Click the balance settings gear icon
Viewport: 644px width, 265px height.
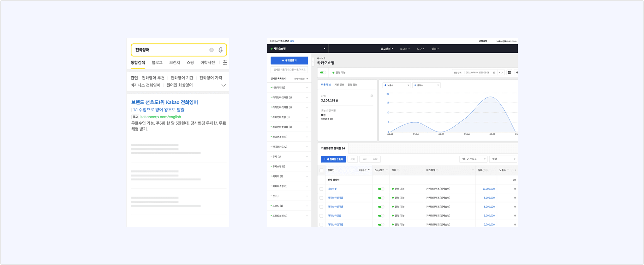(372, 96)
